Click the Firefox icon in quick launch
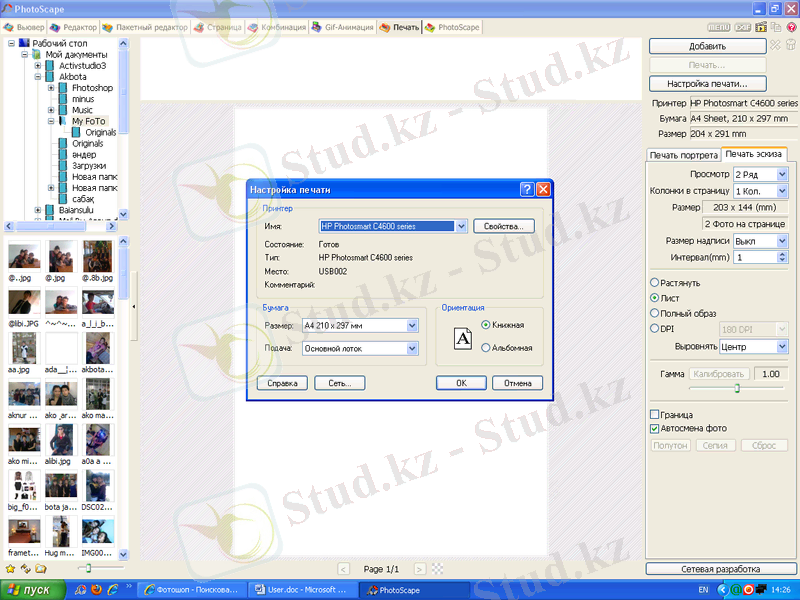 (96, 590)
